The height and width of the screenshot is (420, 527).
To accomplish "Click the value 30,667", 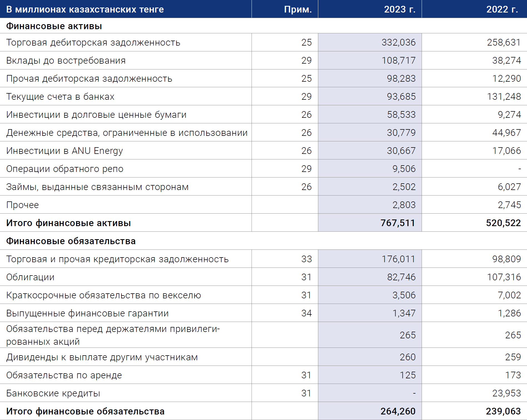I will point(401,151).
